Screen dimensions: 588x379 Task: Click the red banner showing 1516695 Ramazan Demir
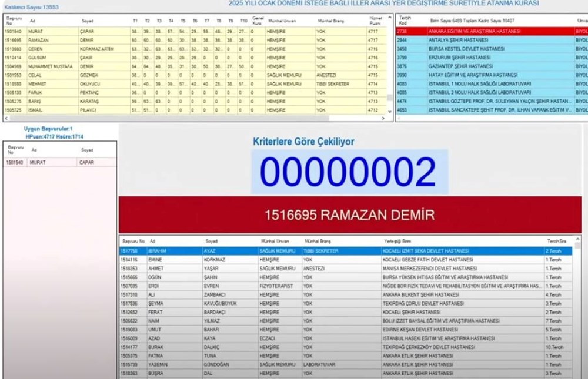[349, 214]
